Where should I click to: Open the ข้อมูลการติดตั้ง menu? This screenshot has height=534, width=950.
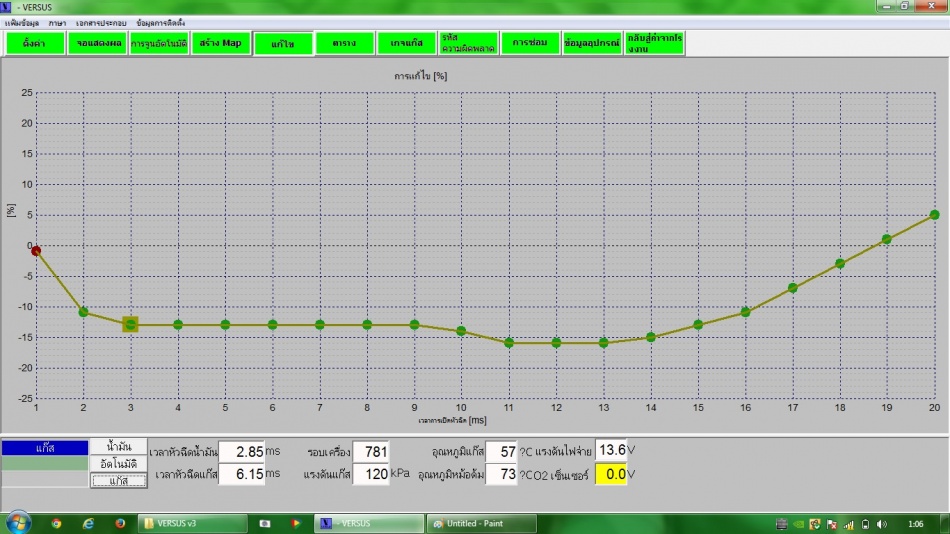point(161,23)
